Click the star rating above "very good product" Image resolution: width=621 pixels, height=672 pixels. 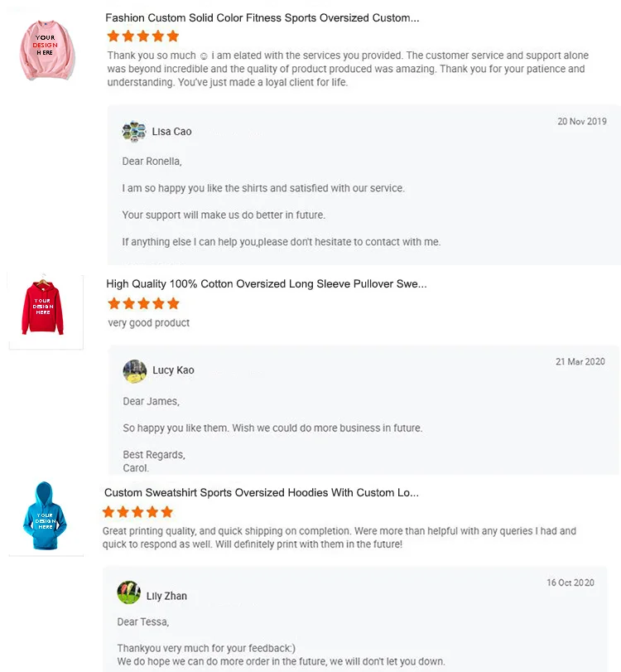tap(143, 303)
